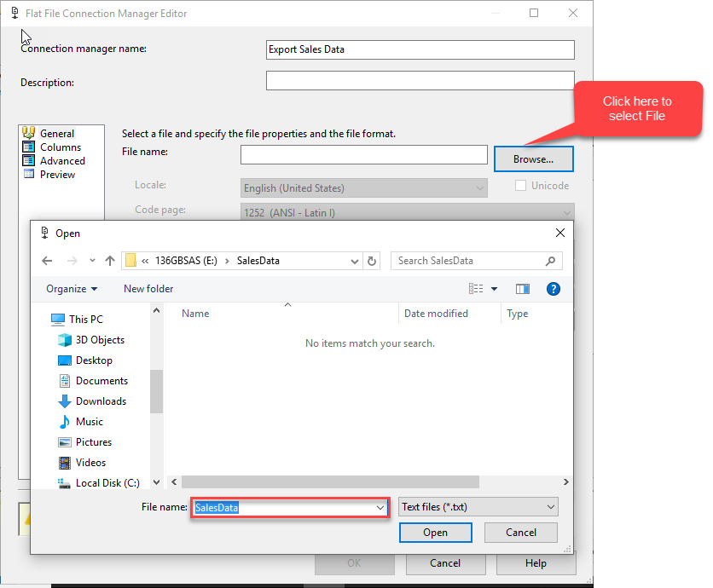
Task: Open the Help question mark icon
Action: (x=553, y=289)
